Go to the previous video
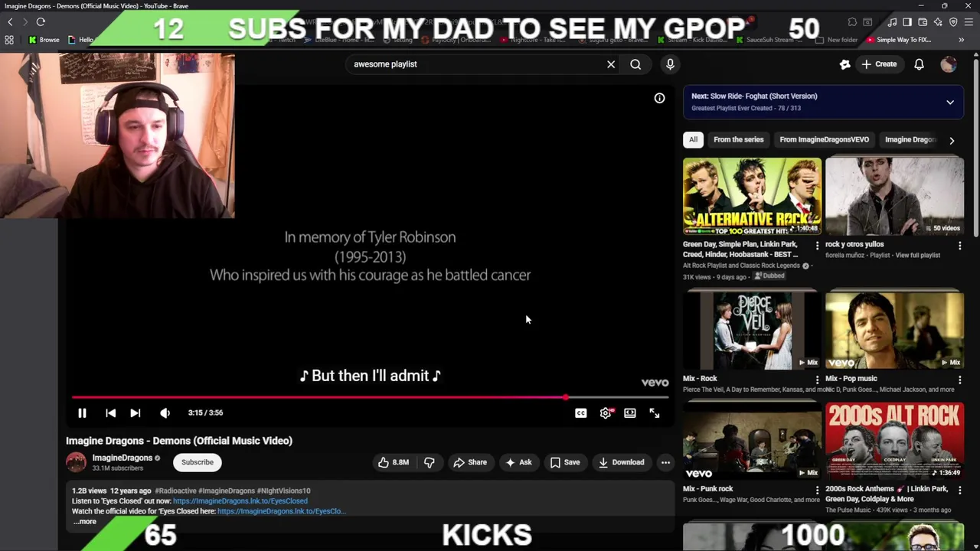 (110, 412)
